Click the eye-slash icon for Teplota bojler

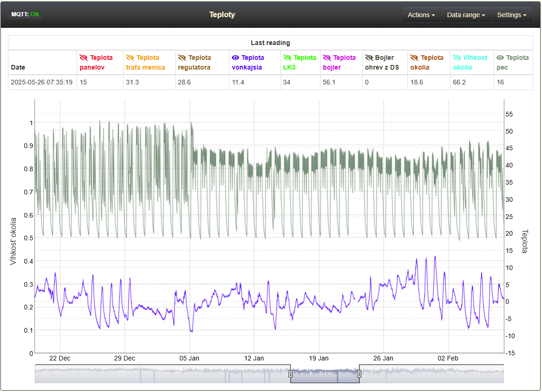[x=327, y=58]
